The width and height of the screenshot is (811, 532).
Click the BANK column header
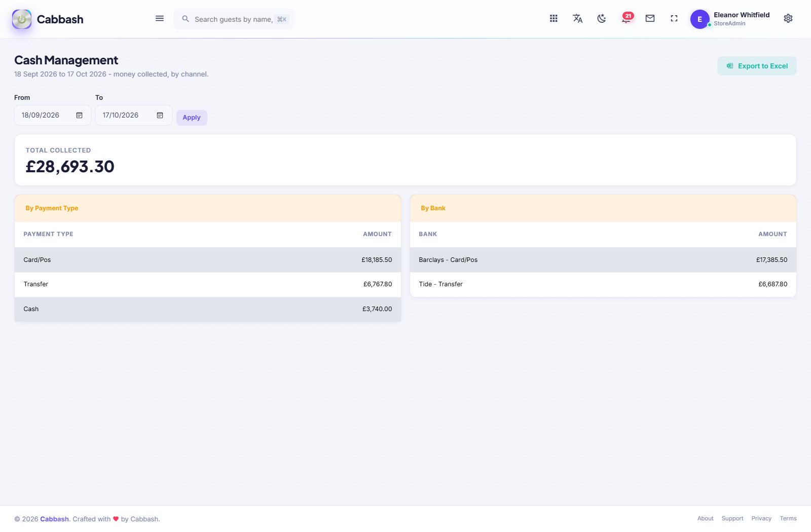tap(428, 234)
